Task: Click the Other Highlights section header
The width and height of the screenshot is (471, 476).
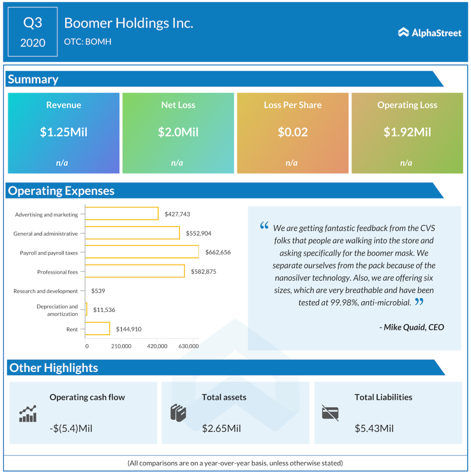Action: tap(53, 368)
